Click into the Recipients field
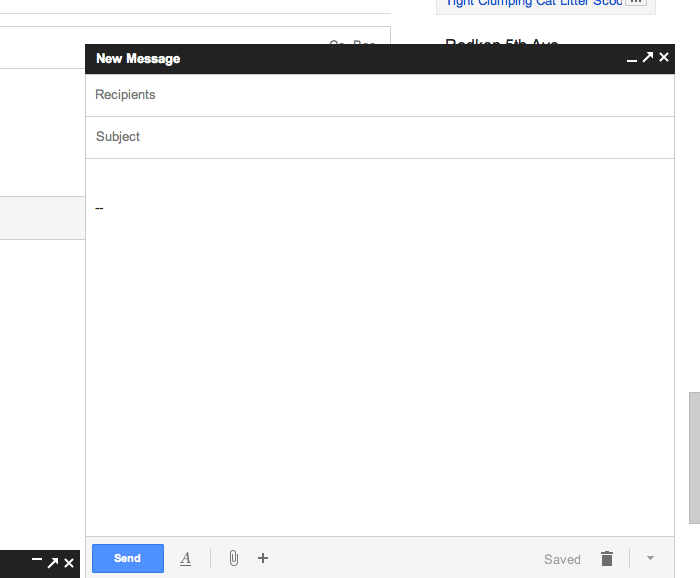This screenshot has width=700, height=578. (380, 95)
